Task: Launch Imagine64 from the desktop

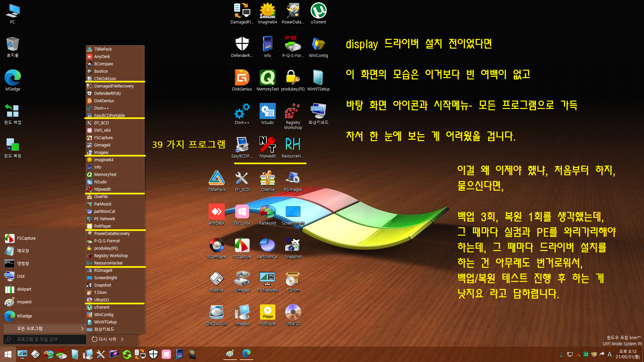Action: [267, 13]
